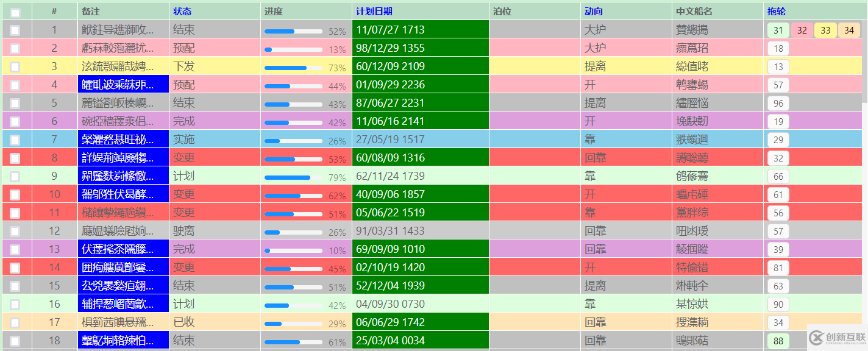Tick the select-all checkbox in header row
This screenshot has width=868, height=351.
click(x=15, y=12)
